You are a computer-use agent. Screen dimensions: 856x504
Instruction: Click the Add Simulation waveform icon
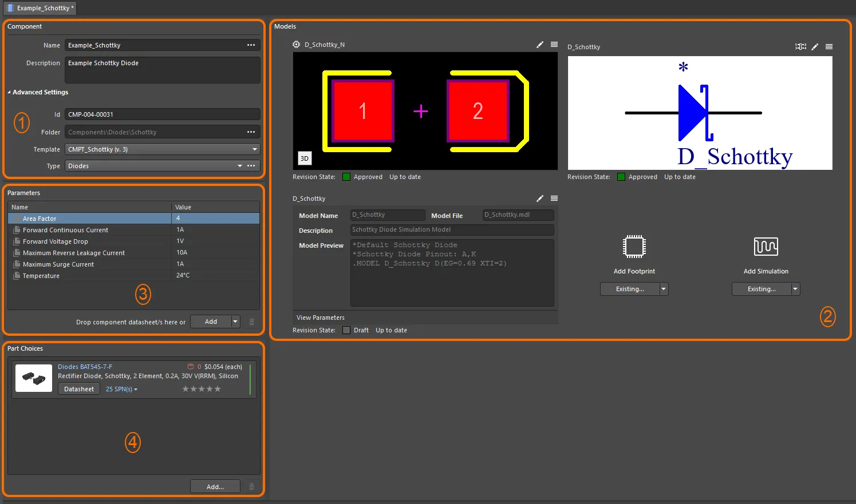pyautogui.click(x=766, y=247)
